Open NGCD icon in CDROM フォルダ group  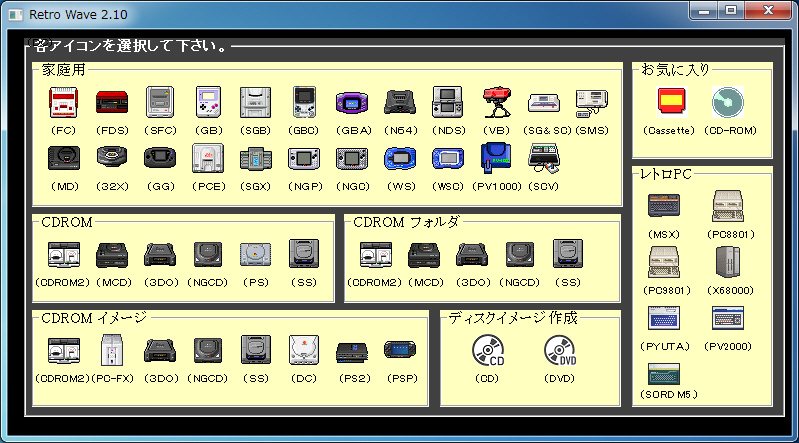click(520, 254)
